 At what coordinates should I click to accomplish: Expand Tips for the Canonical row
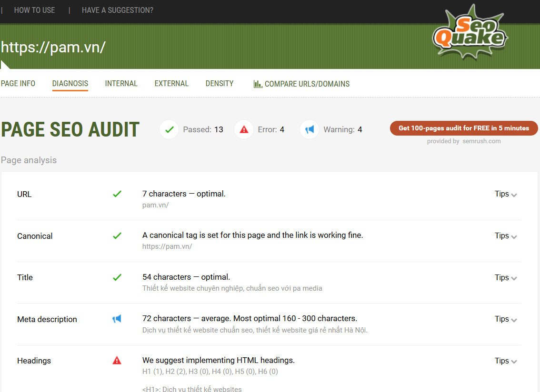(506, 236)
